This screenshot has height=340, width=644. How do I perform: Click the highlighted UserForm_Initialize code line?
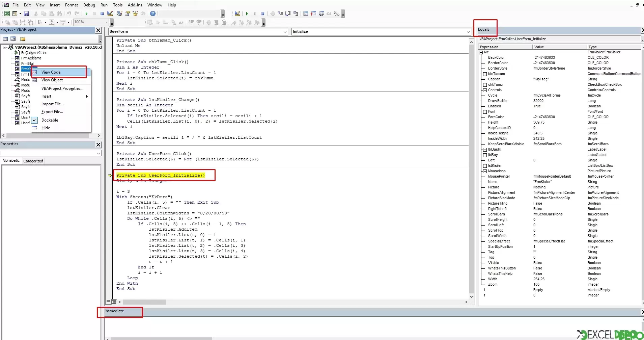pos(161,175)
